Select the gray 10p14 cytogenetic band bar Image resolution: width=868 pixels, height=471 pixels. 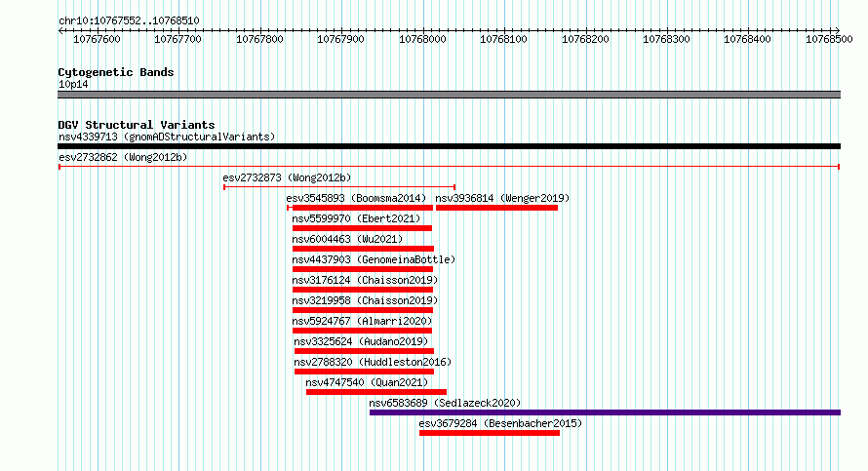(449, 95)
